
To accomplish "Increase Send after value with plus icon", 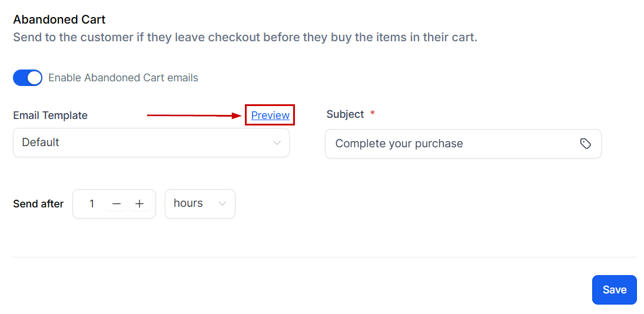I will pos(140,204).
